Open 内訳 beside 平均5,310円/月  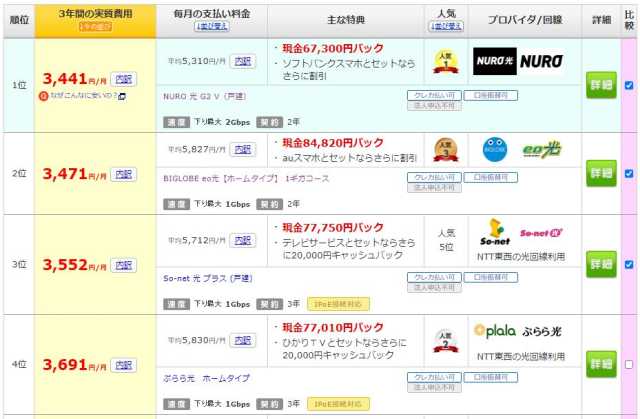point(243,61)
